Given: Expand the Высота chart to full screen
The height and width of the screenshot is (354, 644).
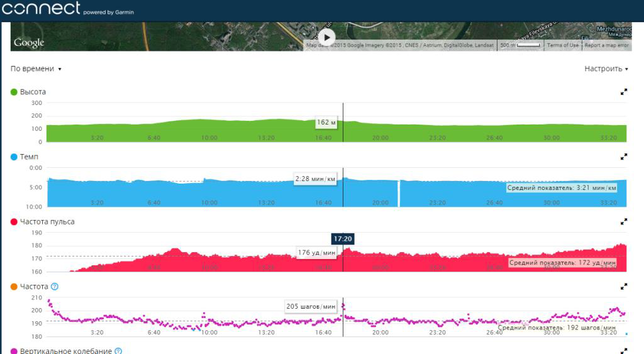Looking at the screenshot, I should click(624, 92).
